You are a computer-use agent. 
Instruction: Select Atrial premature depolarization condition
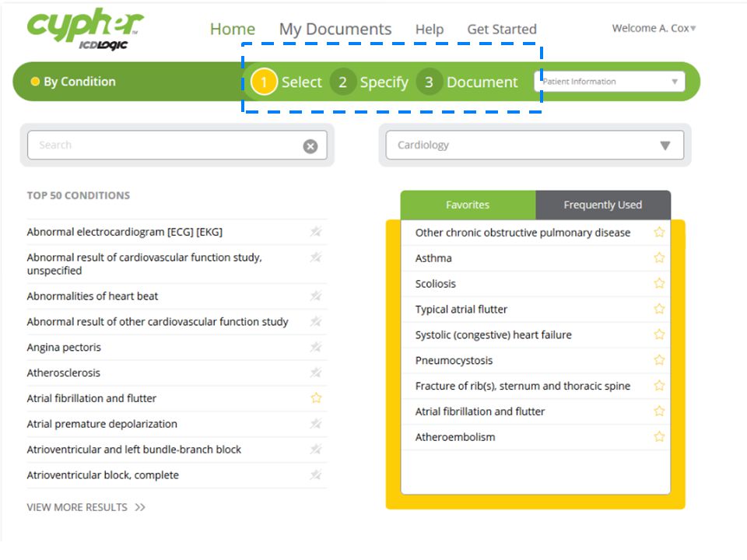pyautogui.click(x=102, y=424)
